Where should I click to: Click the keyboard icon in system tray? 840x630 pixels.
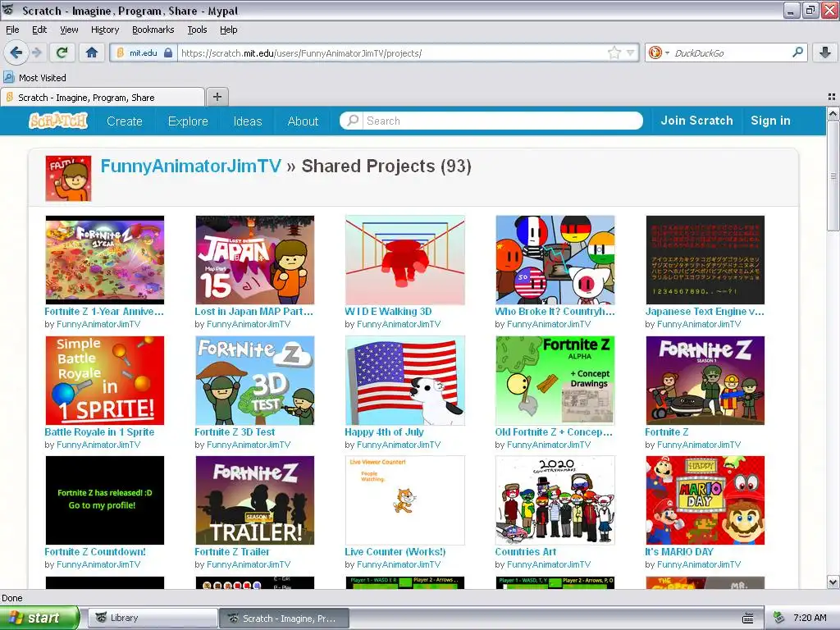[x=748, y=619]
